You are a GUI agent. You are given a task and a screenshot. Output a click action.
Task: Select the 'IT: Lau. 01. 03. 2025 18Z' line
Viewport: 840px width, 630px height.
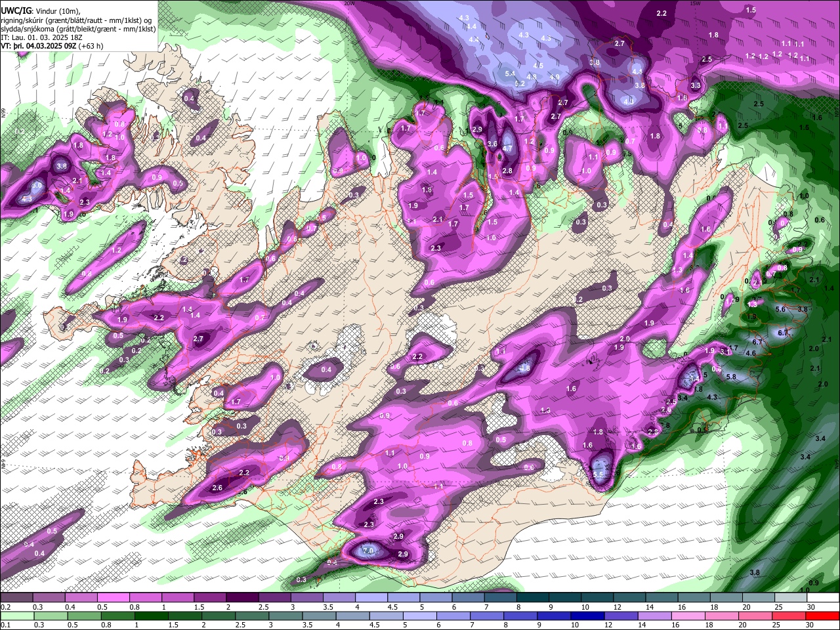pyautogui.click(x=41, y=38)
